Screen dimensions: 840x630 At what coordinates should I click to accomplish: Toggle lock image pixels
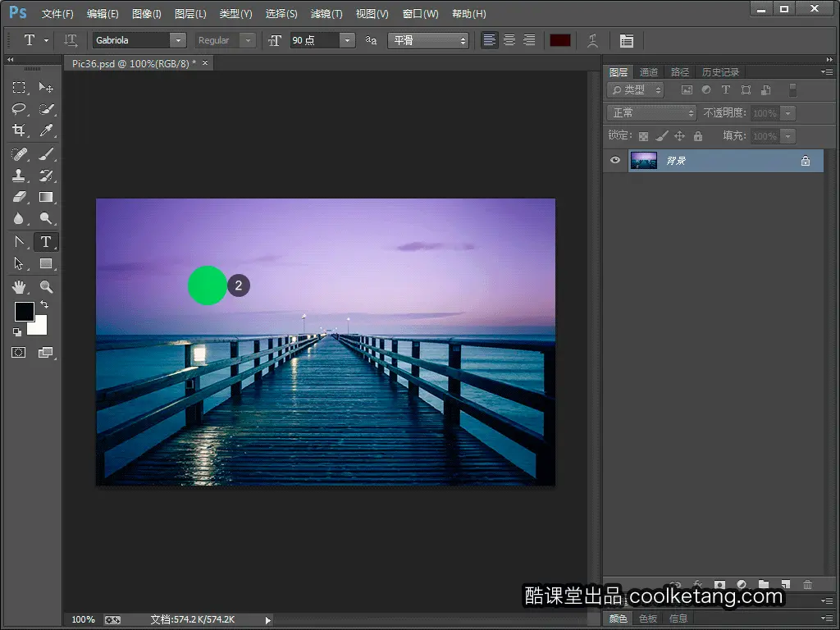[662, 136]
